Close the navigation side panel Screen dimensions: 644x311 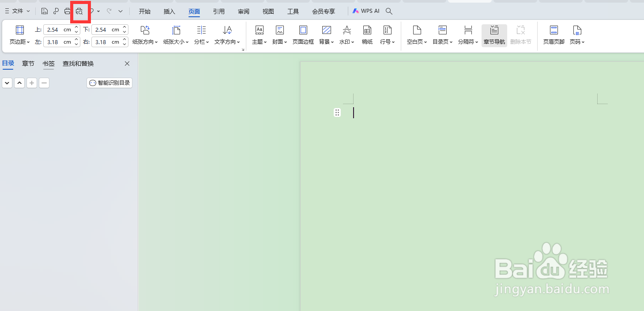[x=127, y=64]
